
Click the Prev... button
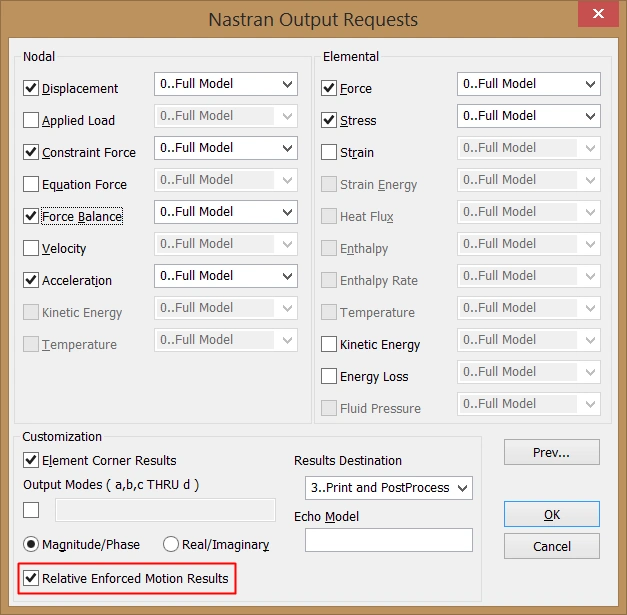(552, 452)
